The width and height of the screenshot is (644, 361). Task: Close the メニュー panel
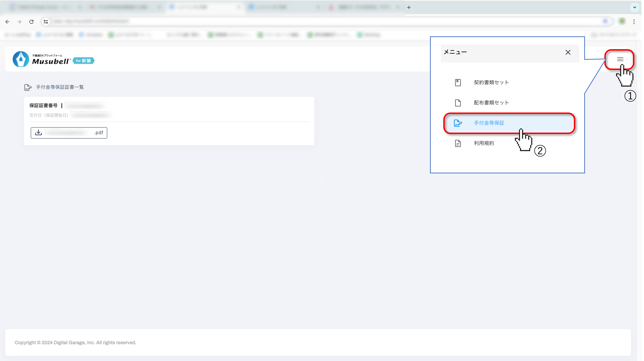pos(568,52)
